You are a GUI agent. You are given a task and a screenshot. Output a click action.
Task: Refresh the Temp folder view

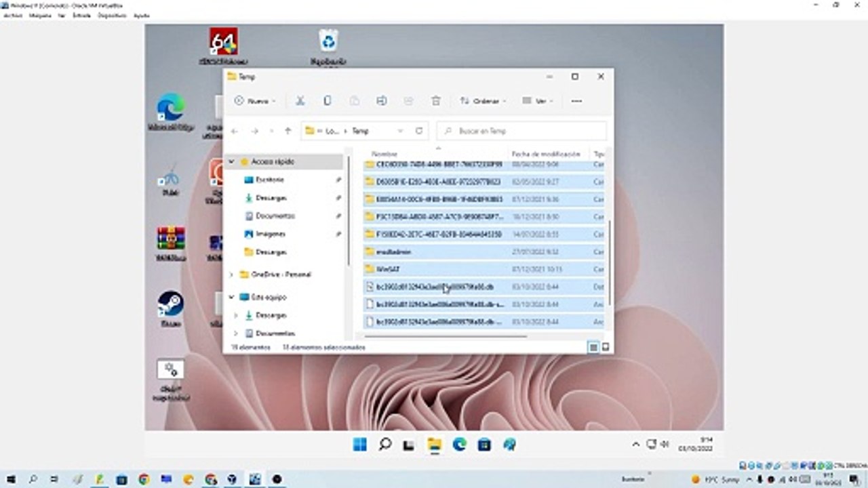pyautogui.click(x=419, y=131)
